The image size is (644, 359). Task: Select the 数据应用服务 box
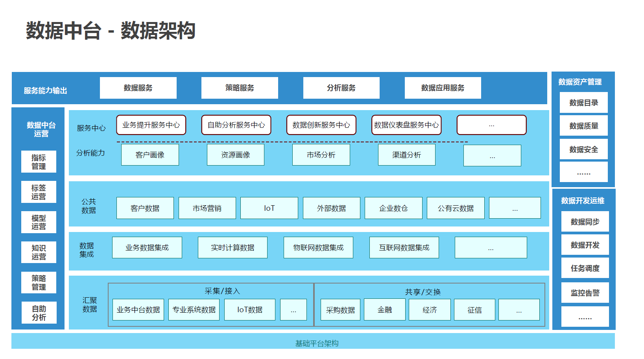pyautogui.click(x=443, y=88)
